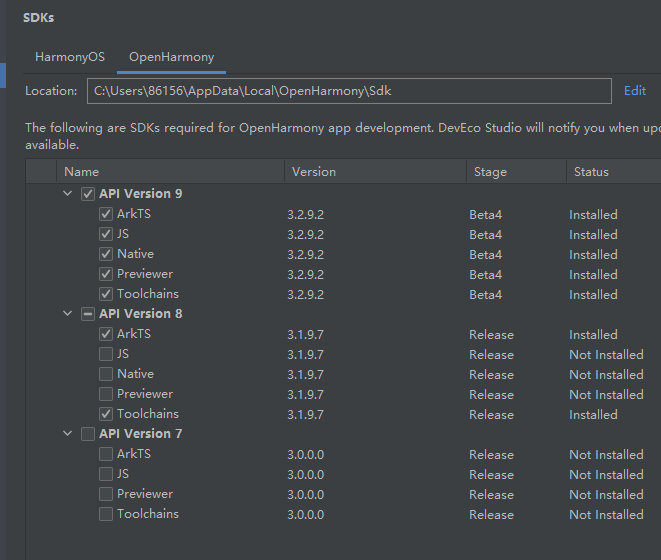This screenshot has height=560, width=661.
Task: Click Not Installed status in API 7 Toolchains row
Action: [x=606, y=514]
